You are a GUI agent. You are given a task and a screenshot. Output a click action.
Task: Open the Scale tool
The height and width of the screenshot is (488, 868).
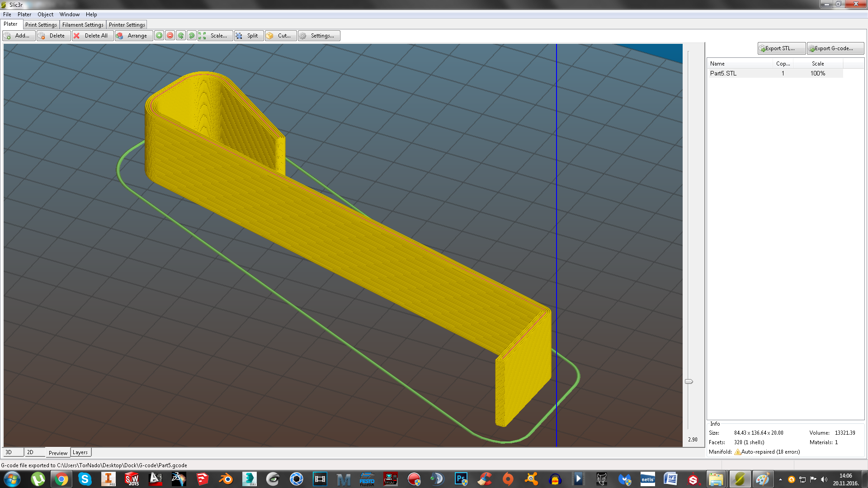coord(215,36)
